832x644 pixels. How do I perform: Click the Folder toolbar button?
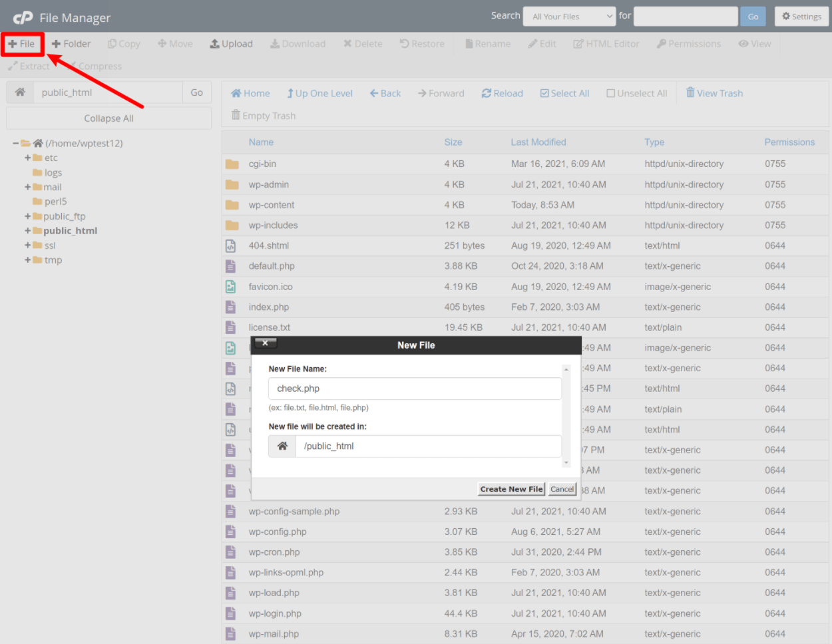71,44
